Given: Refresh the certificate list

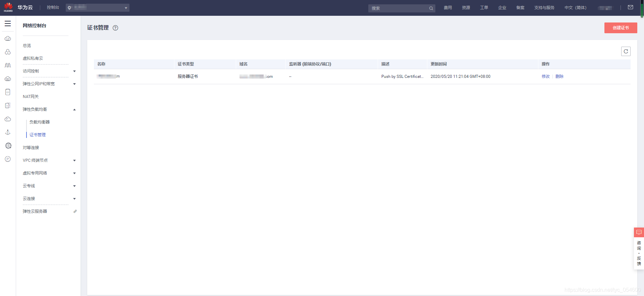Looking at the screenshot, I should (x=626, y=51).
